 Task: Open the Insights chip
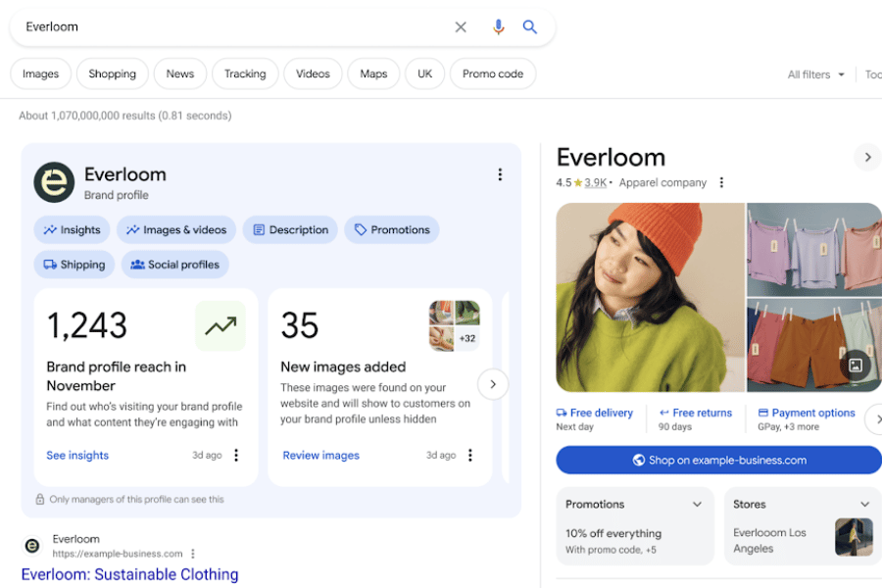pyautogui.click(x=72, y=229)
